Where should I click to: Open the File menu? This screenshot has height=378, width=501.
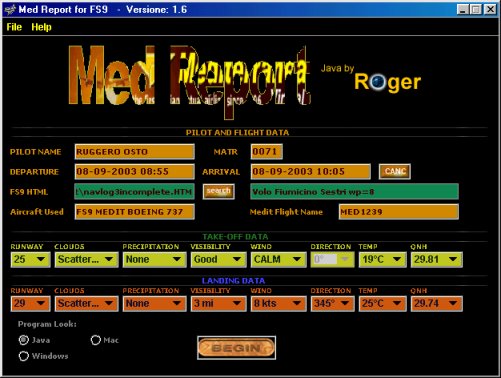(x=14, y=27)
